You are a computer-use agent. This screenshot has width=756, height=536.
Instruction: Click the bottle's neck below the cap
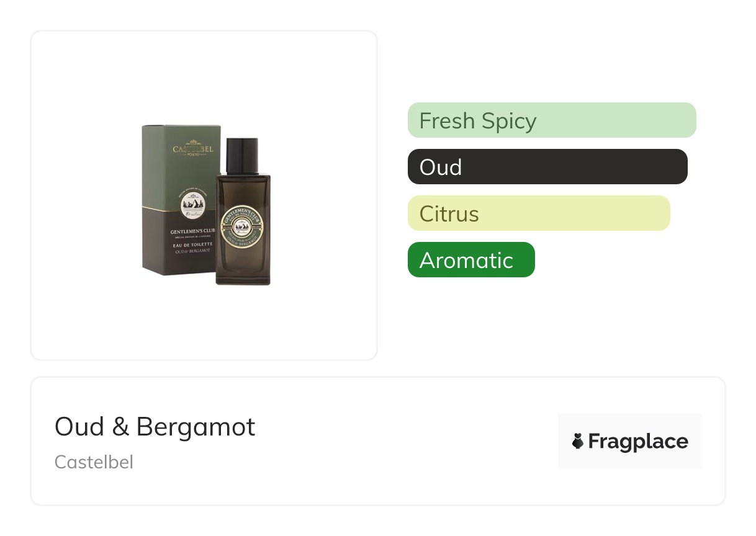click(242, 174)
